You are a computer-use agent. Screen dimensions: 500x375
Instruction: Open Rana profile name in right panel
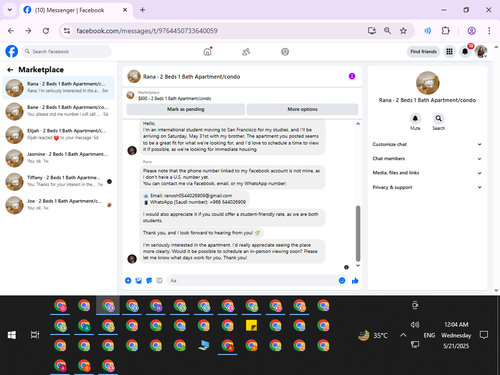tap(427, 100)
